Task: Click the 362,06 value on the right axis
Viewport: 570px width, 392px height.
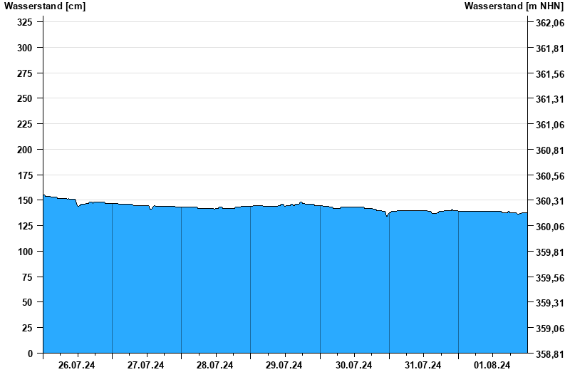Action: pos(549,23)
